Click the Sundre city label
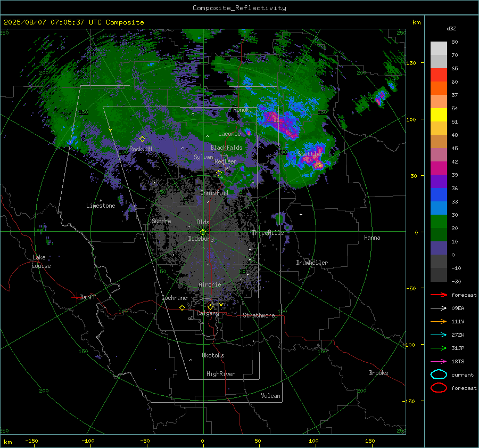This screenshot has width=479, height=448. [x=161, y=221]
